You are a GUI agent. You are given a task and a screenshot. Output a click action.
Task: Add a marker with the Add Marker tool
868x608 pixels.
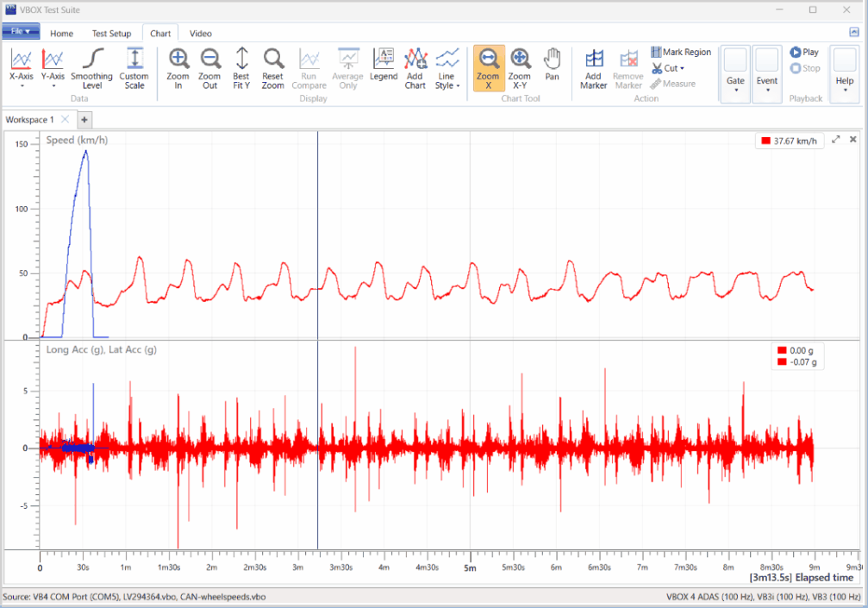click(594, 69)
